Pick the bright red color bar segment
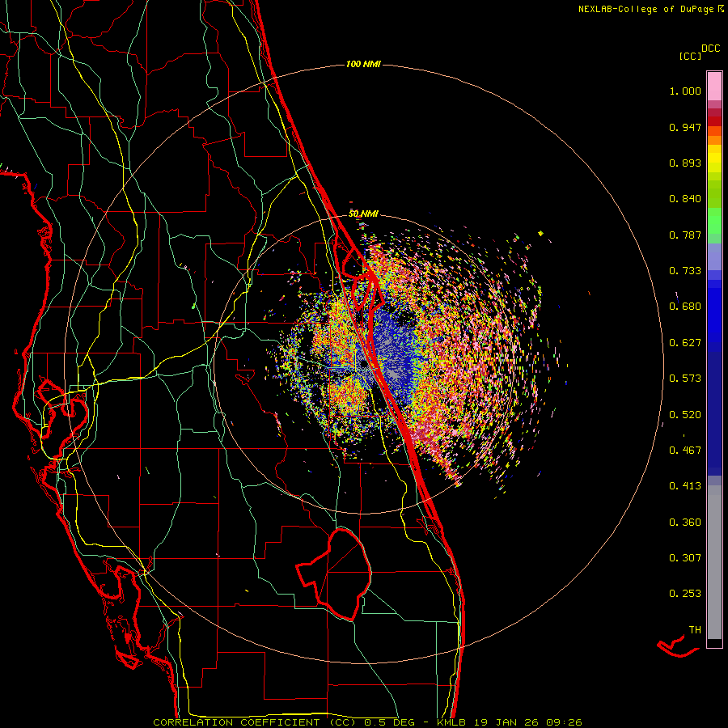This screenshot has height=728, width=728. (714, 121)
